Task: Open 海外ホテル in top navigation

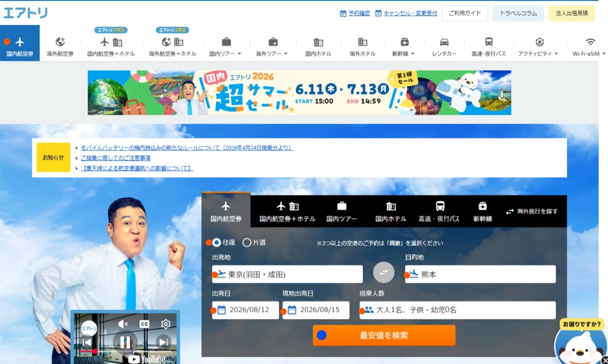Action: tap(362, 47)
